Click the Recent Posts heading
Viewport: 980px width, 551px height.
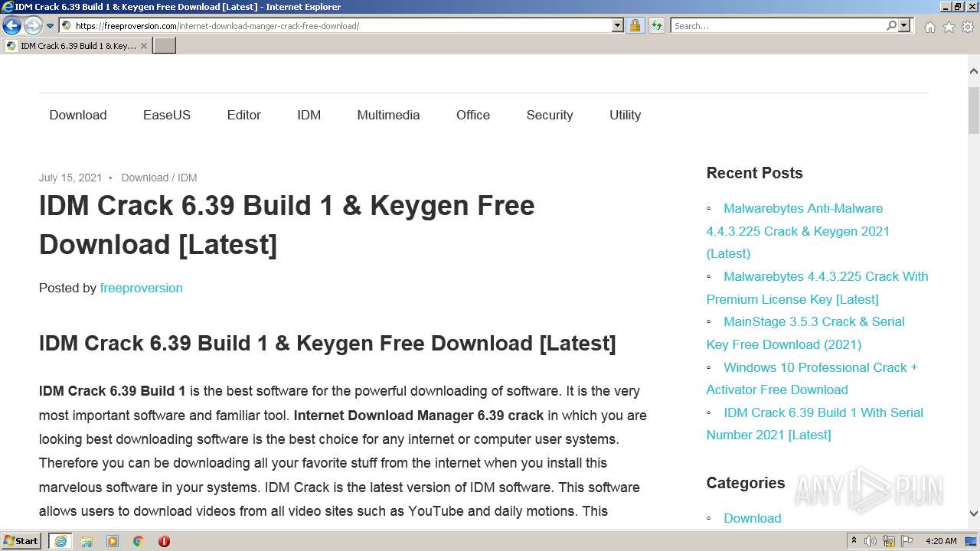[x=755, y=173]
